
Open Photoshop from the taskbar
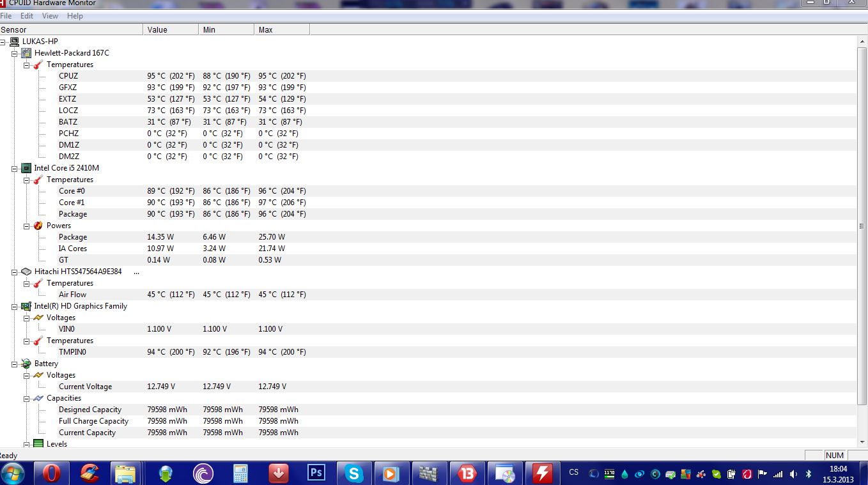click(x=316, y=473)
